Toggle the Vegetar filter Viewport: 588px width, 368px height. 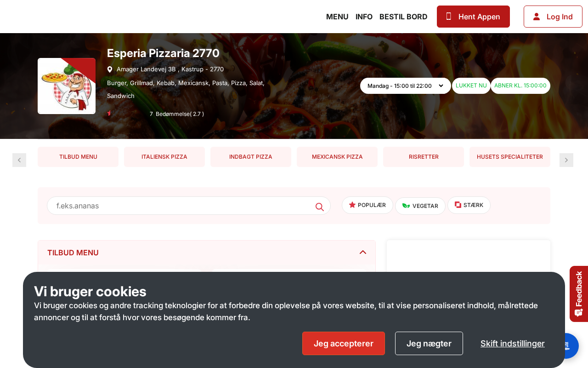pos(420,206)
